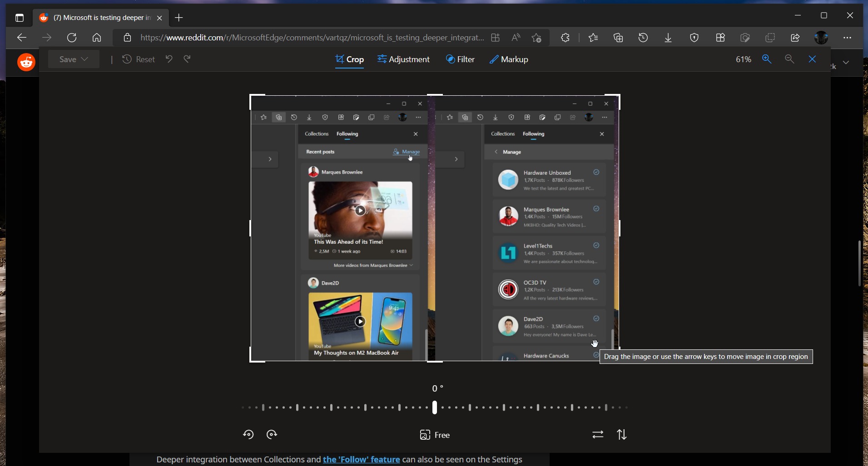Open the Free aspect ratio dropdown

point(435,434)
